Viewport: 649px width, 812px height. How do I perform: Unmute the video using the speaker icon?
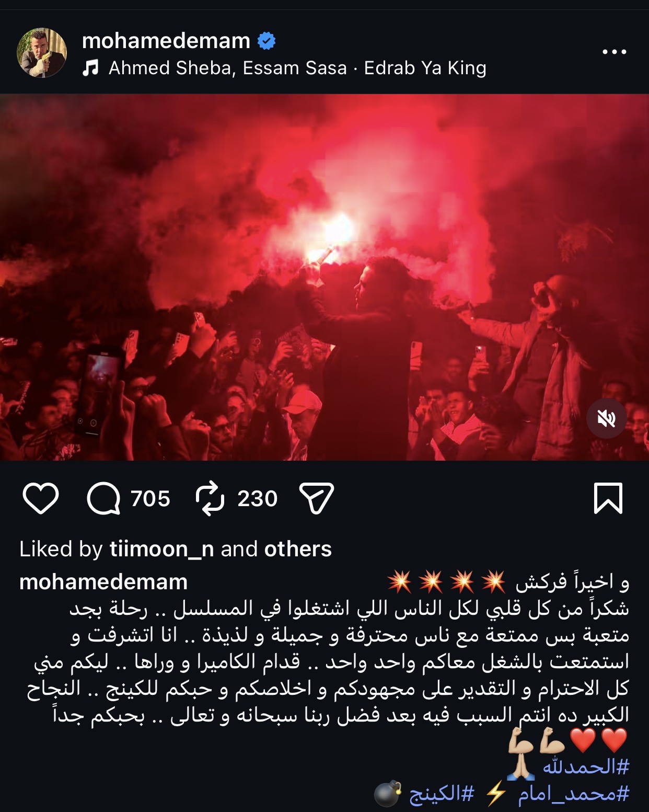(x=607, y=418)
